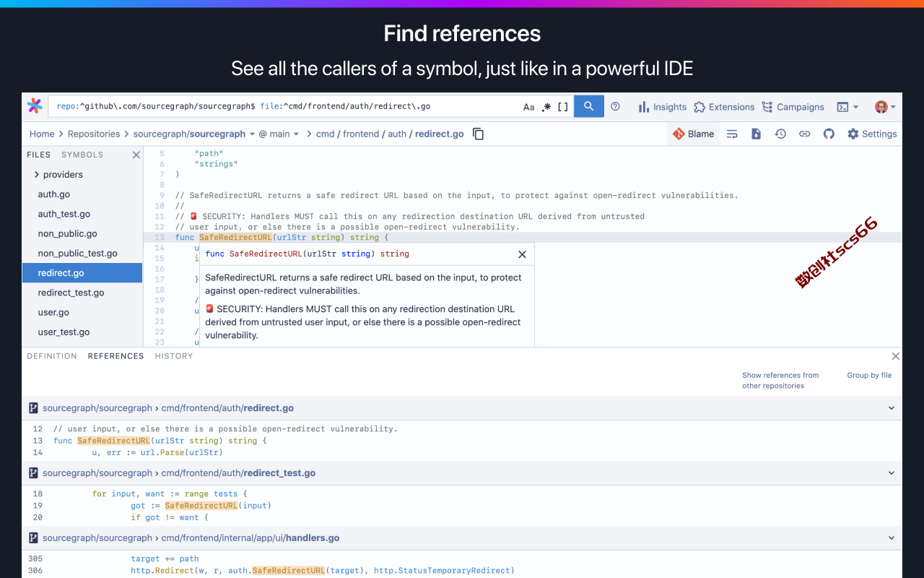Collapse the handlers.go reference results

(892, 538)
